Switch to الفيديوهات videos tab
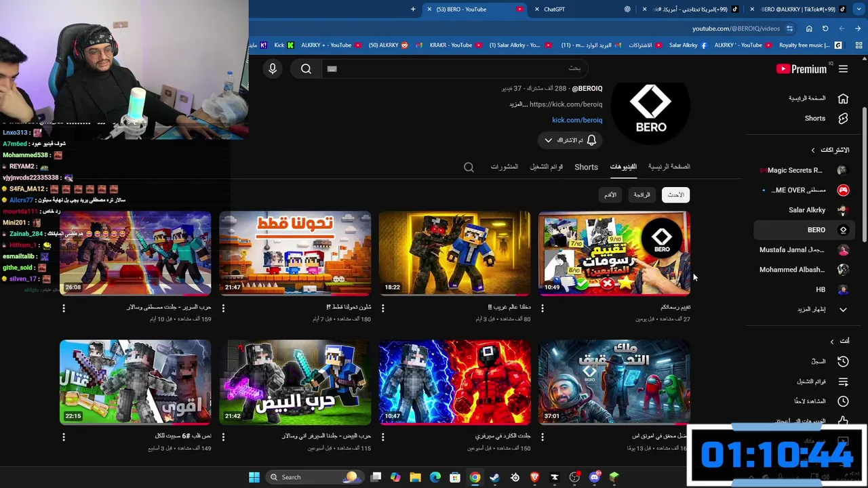Viewport: 868px width, 488px height. pyautogui.click(x=623, y=167)
